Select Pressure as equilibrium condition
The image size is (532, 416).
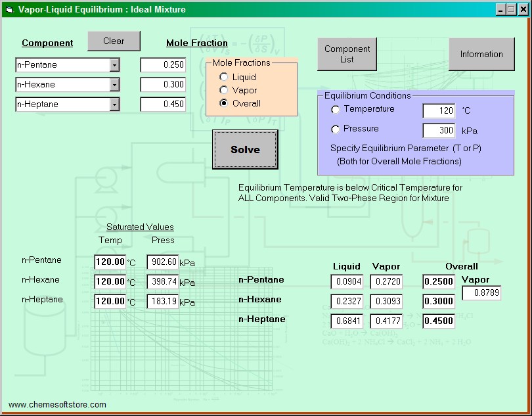(336, 129)
